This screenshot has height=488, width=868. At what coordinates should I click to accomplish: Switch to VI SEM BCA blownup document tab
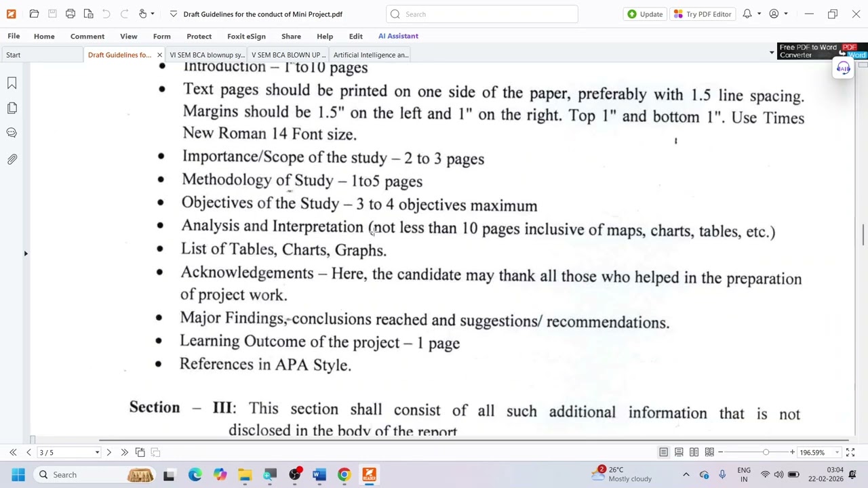point(207,55)
